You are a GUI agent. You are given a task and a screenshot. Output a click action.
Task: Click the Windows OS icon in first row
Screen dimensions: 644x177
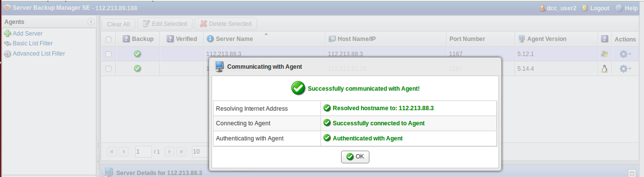(x=604, y=54)
